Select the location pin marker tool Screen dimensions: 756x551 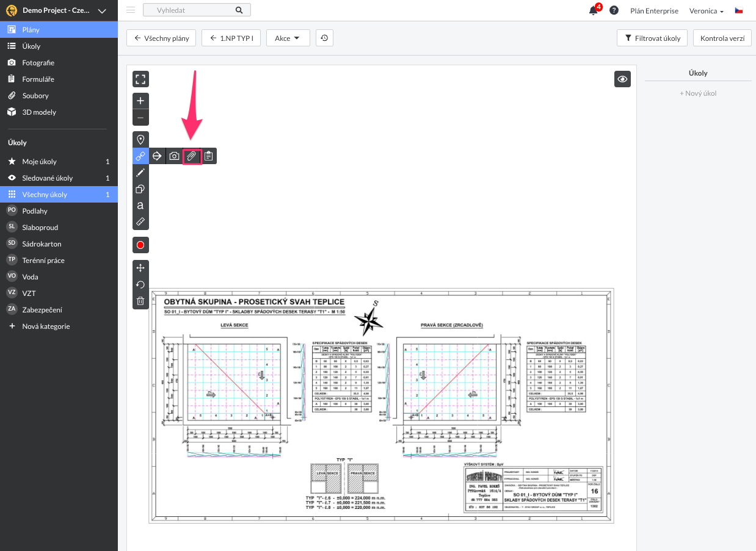(140, 140)
